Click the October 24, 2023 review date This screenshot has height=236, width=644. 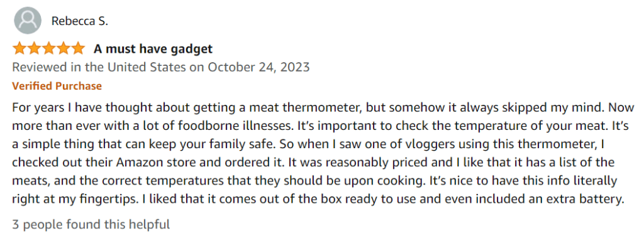point(258,67)
